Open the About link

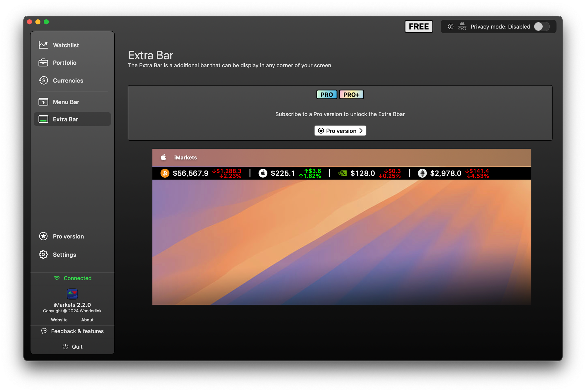point(87,320)
